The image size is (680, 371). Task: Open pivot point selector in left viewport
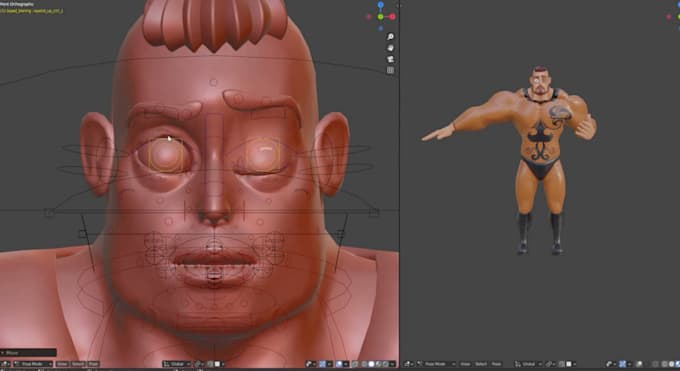(199, 364)
